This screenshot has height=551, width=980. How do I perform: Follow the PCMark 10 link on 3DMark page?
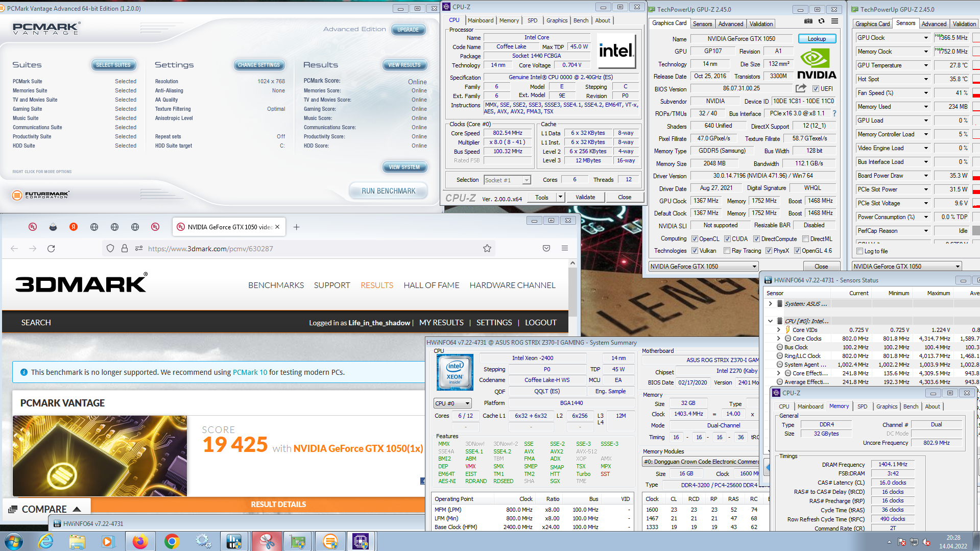tap(250, 372)
